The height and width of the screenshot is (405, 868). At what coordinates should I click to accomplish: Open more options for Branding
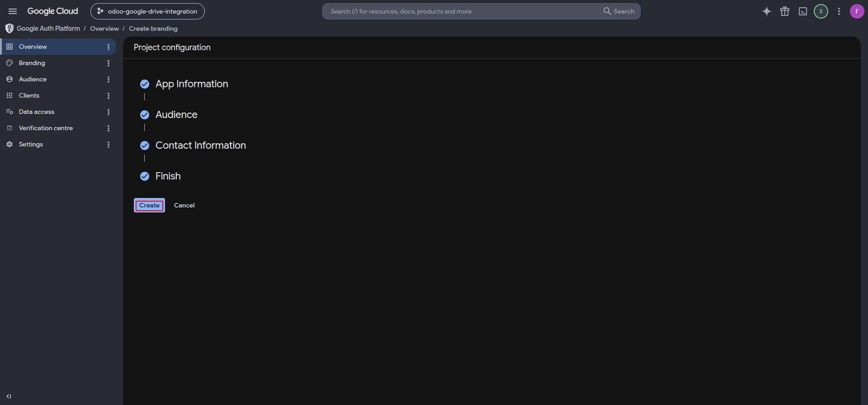point(108,63)
